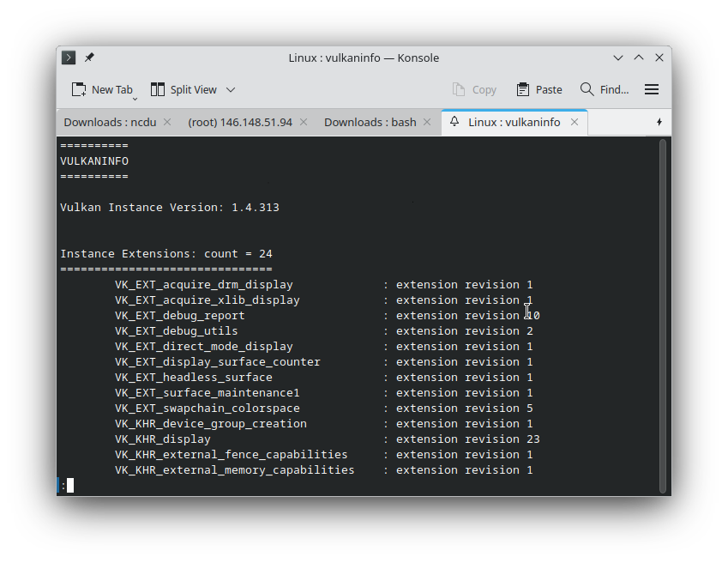Close the Downloads : bash tab
Screen dimensions: 728x563
click(427, 122)
